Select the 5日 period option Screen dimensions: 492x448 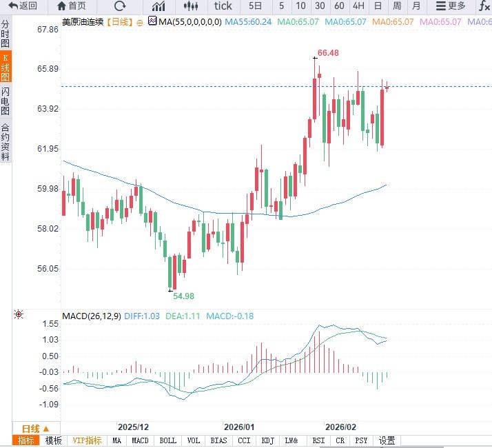click(x=255, y=6)
